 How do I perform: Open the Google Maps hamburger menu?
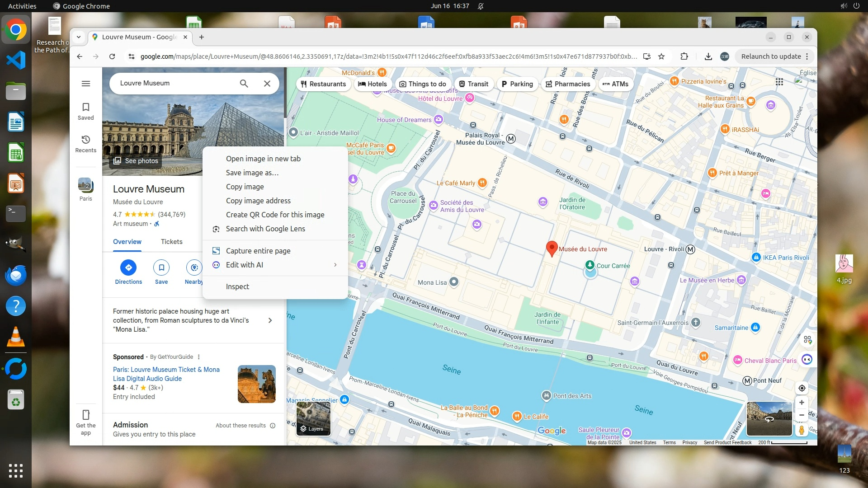86,84
